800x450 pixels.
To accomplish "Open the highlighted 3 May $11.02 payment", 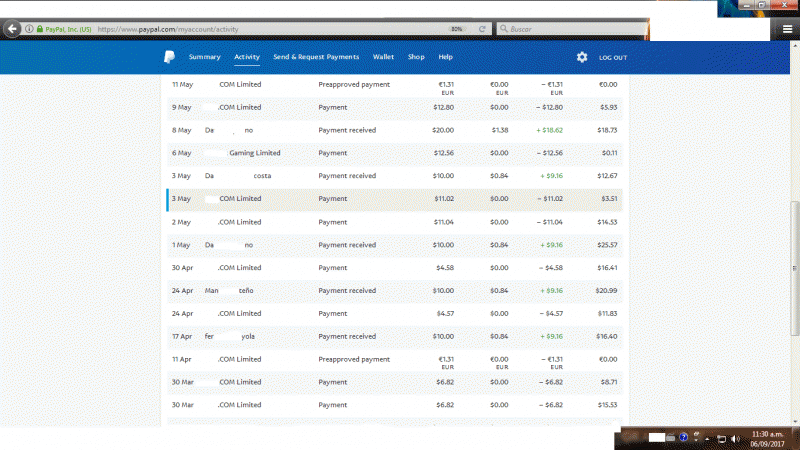I will pos(394,199).
